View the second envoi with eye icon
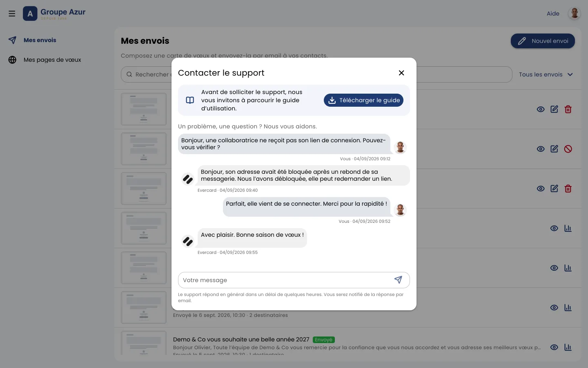This screenshot has width=588, height=368. tap(541, 149)
